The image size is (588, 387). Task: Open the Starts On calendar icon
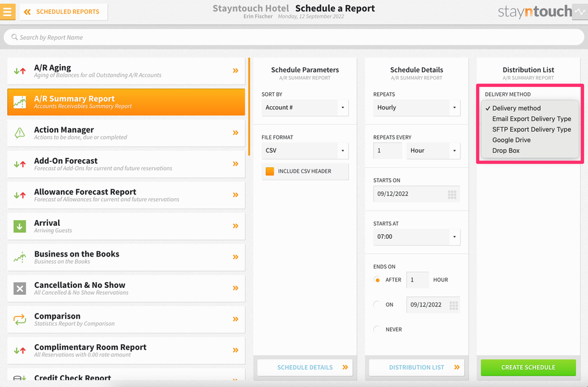[x=452, y=194]
